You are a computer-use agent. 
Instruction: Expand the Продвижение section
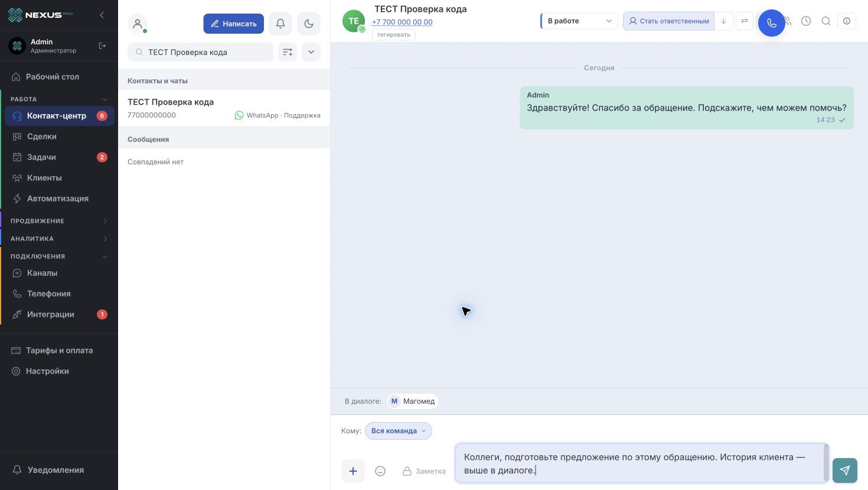coord(59,221)
